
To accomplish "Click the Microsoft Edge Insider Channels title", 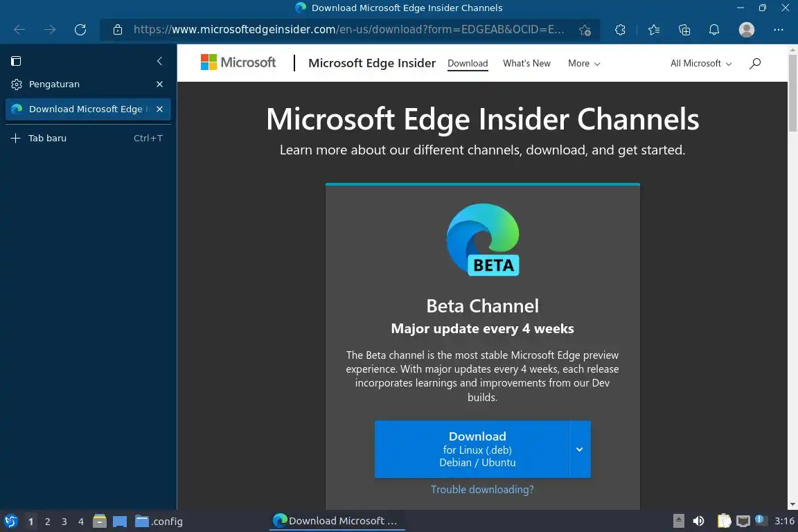I will tap(482, 118).
